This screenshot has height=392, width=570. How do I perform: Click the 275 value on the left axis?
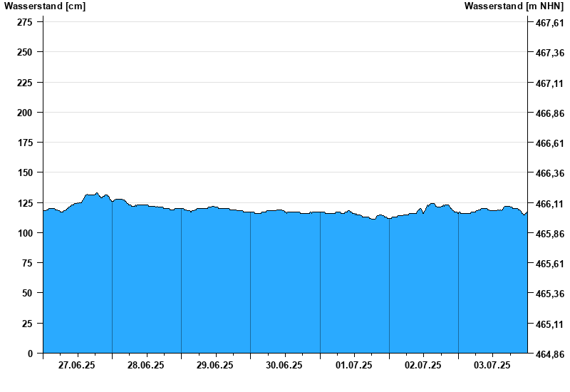click(x=24, y=22)
